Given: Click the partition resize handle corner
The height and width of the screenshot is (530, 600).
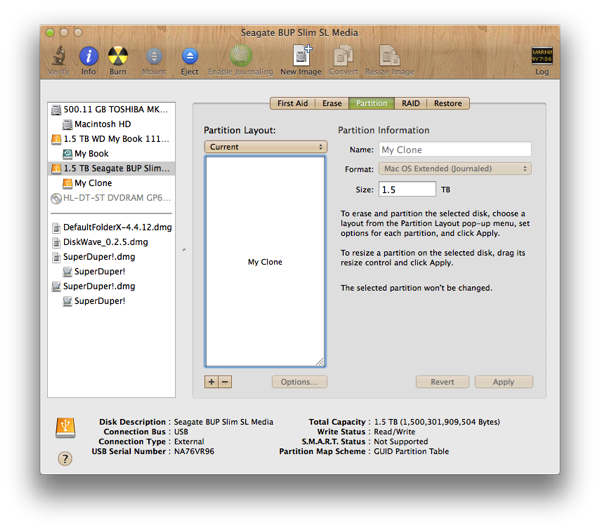Looking at the screenshot, I should coord(320,362).
